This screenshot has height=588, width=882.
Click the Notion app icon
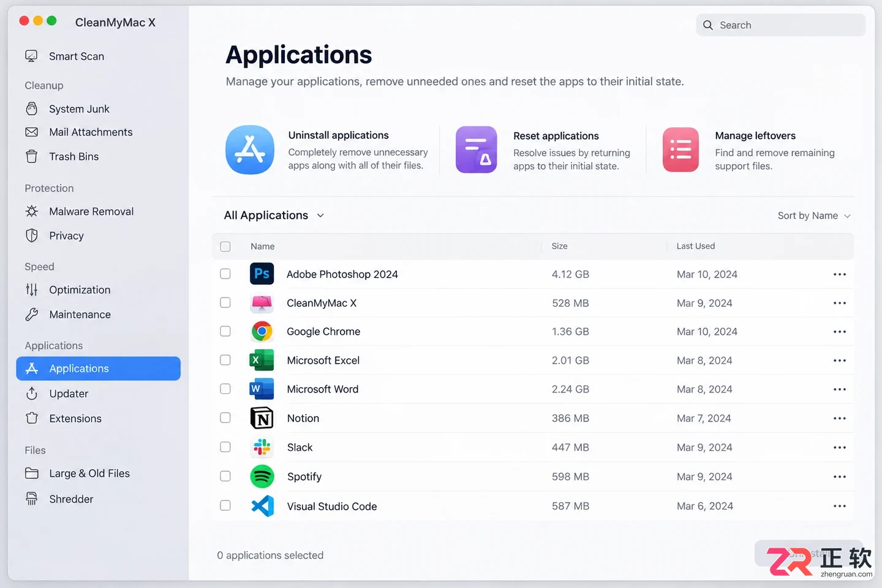coord(262,418)
